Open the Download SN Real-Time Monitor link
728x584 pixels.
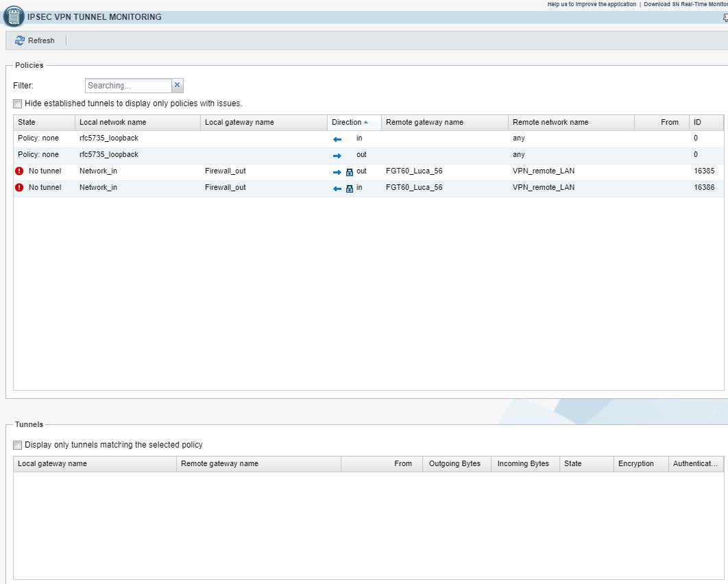(x=685, y=4)
